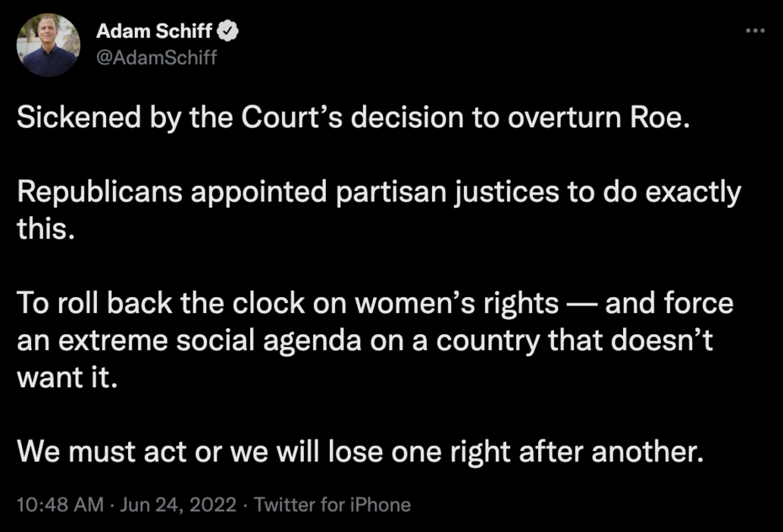Open the three-dot more options menu
Screen dimensions: 783x532
coord(753,30)
